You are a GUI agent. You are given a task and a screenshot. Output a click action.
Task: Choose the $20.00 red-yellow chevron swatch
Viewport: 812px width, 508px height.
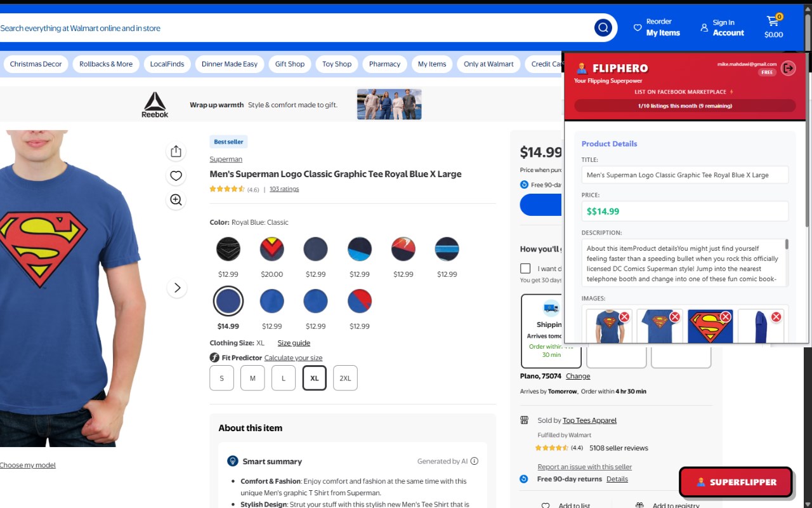272,249
